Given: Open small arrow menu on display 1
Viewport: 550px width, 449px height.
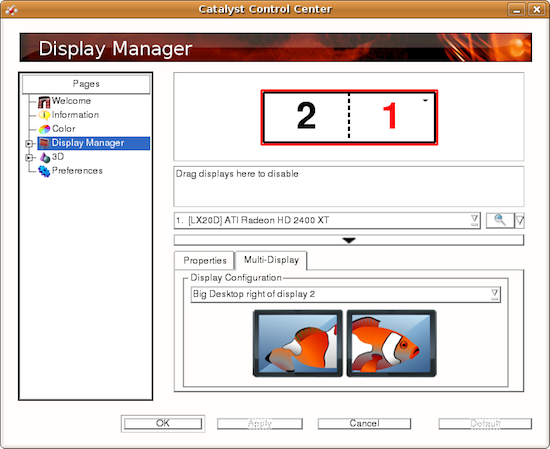Looking at the screenshot, I should point(425,101).
